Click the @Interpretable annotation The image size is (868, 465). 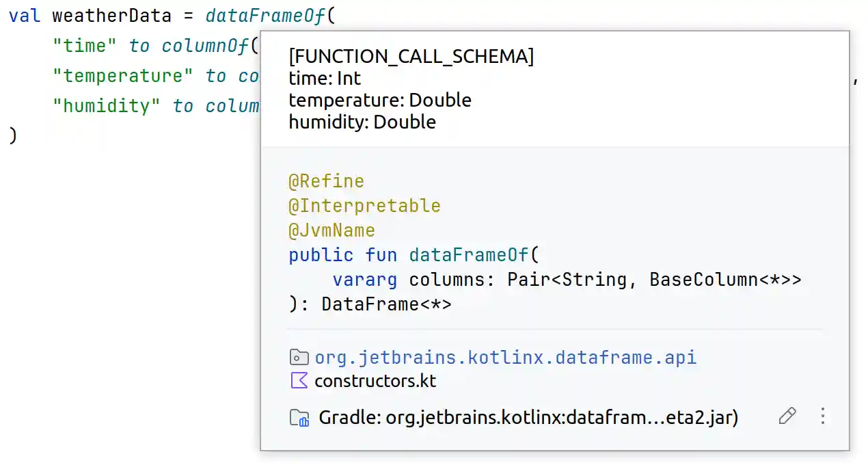pyautogui.click(x=364, y=206)
